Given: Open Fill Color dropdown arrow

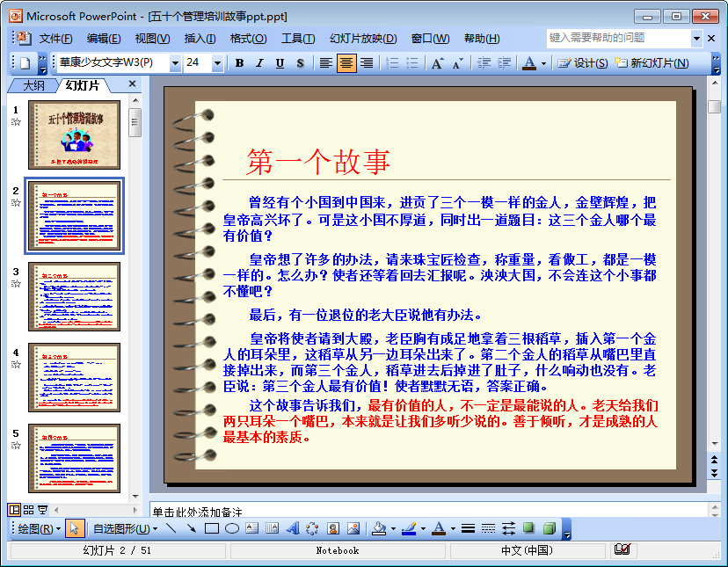Looking at the screenshot, I should click(393, 529).
